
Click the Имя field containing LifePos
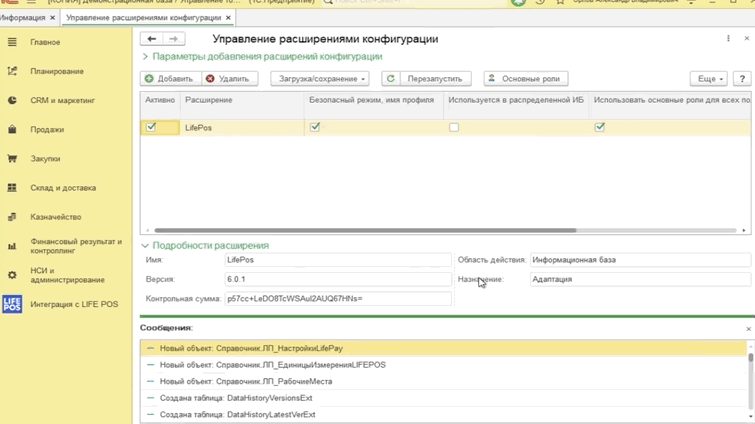pos(338,260)
